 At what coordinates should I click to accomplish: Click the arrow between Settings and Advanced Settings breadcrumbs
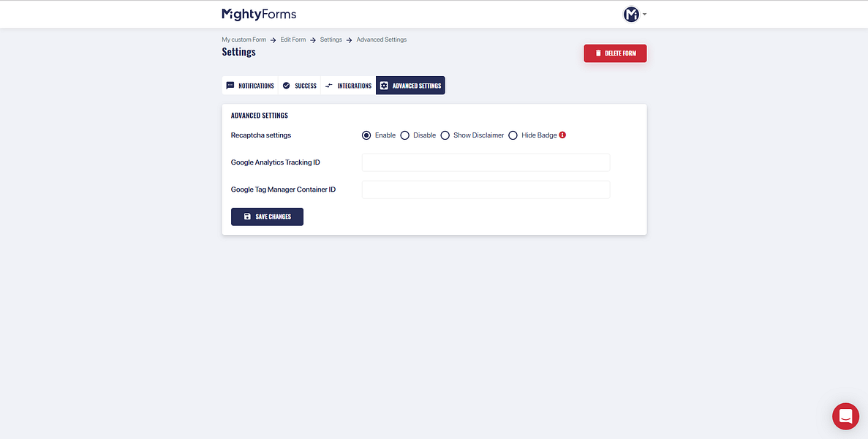click(x=347, y=40)
